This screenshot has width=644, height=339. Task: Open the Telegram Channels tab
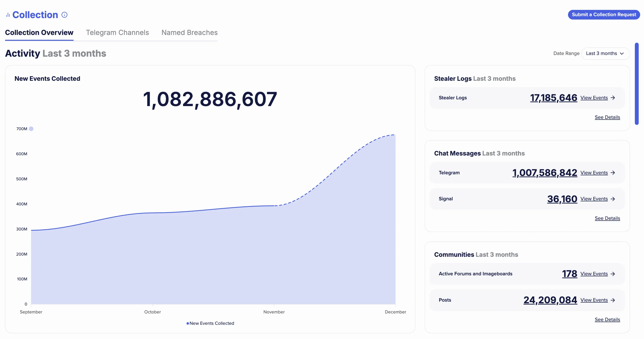pos(117,33)
